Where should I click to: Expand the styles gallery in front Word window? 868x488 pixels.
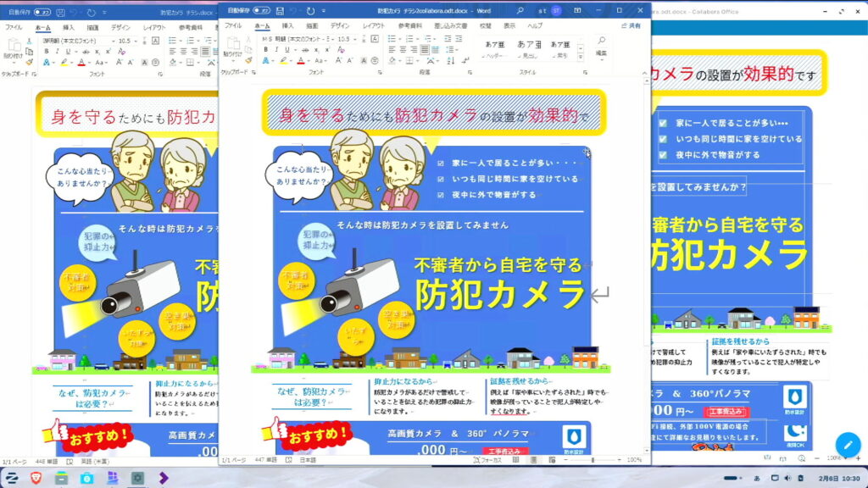(579, 56)
